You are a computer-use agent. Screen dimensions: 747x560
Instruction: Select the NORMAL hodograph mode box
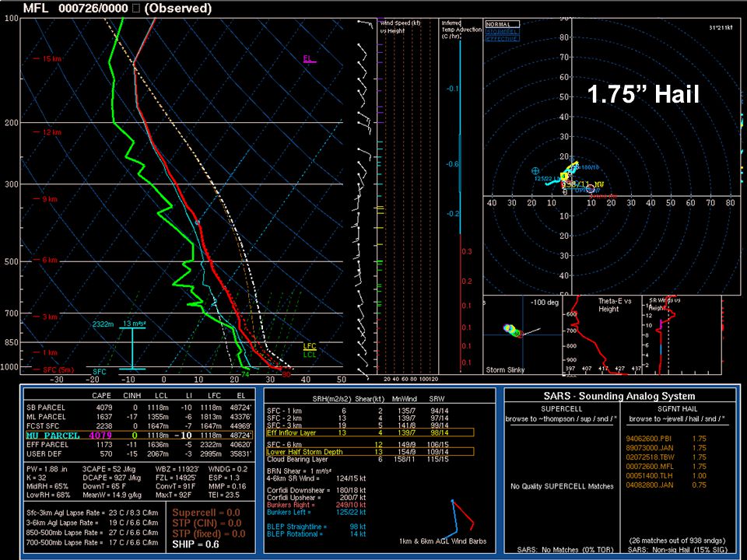[x=502, y=24]
